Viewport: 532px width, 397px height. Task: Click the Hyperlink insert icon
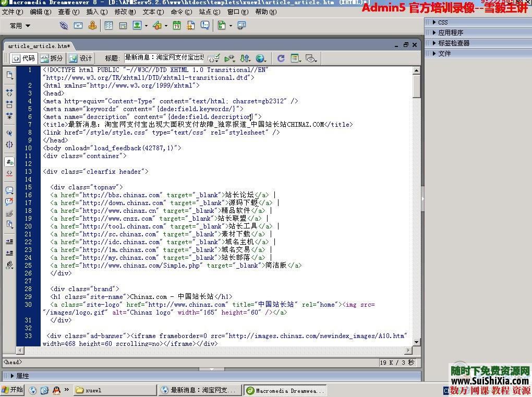tap(64, 25)
